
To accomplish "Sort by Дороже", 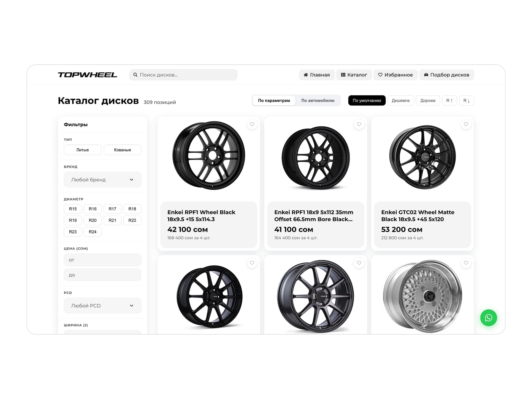I will tap(428, 100).
